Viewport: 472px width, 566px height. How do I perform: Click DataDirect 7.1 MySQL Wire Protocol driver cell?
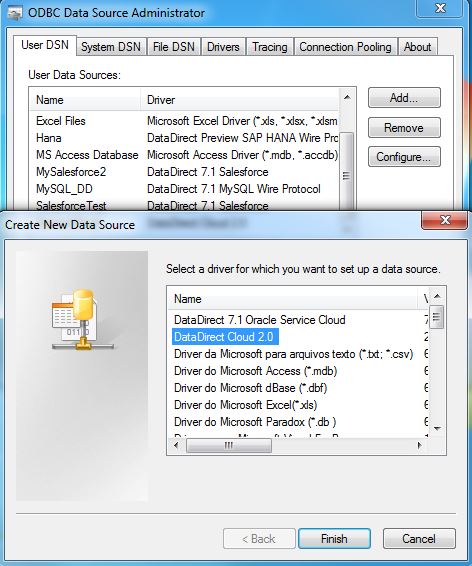coord(233,188)
